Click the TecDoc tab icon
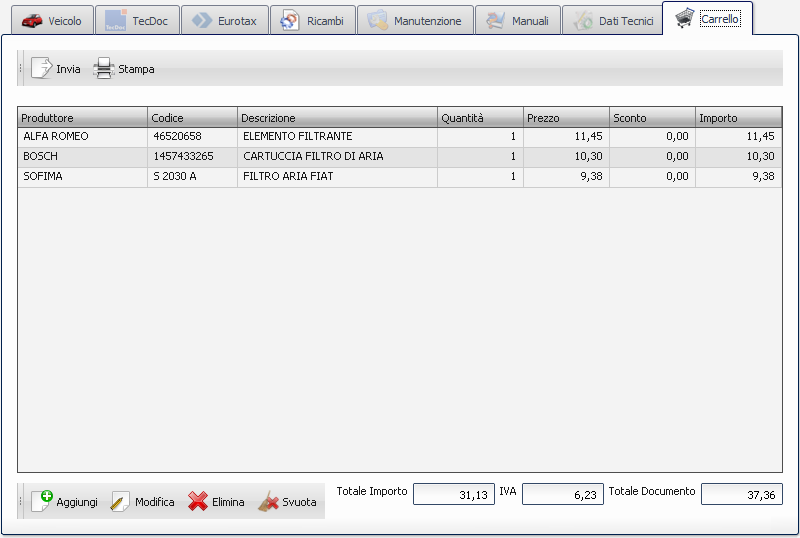The width and height of the screenshot is (800, 538). coord(116,21)
